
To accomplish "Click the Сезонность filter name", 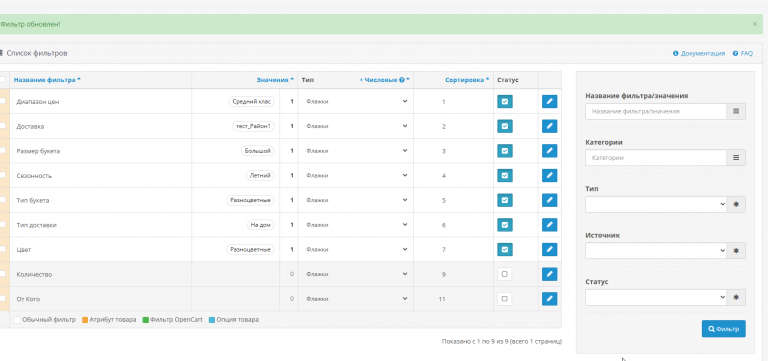I will coord(34,175).
